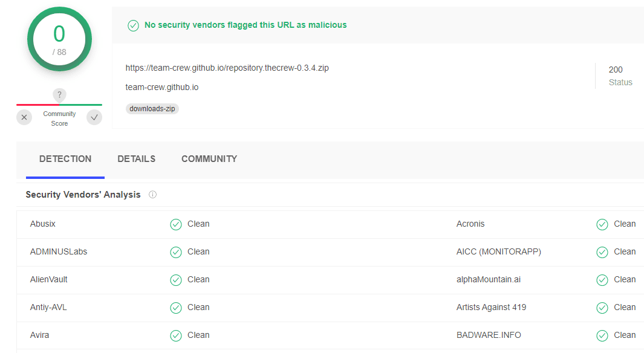Click the community score downvote X icon

pyautogui.click(x=24, y=117)
